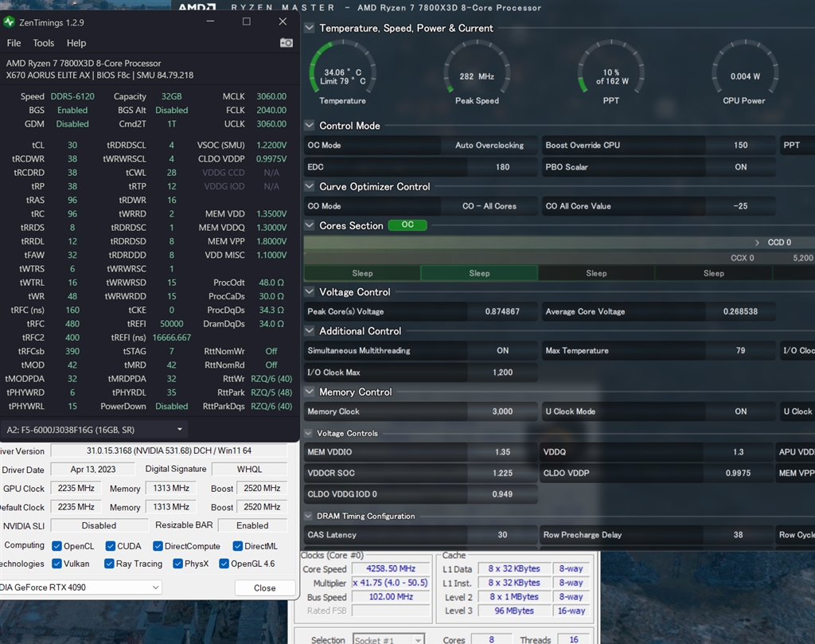Collapse the Memory Control section chevron

tap(310, 392)
